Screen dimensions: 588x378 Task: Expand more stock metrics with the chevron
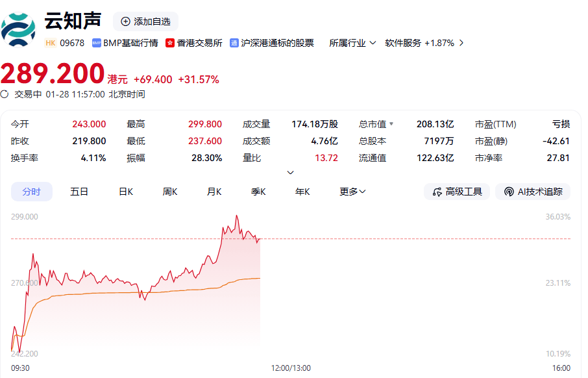tap(291, 172)
